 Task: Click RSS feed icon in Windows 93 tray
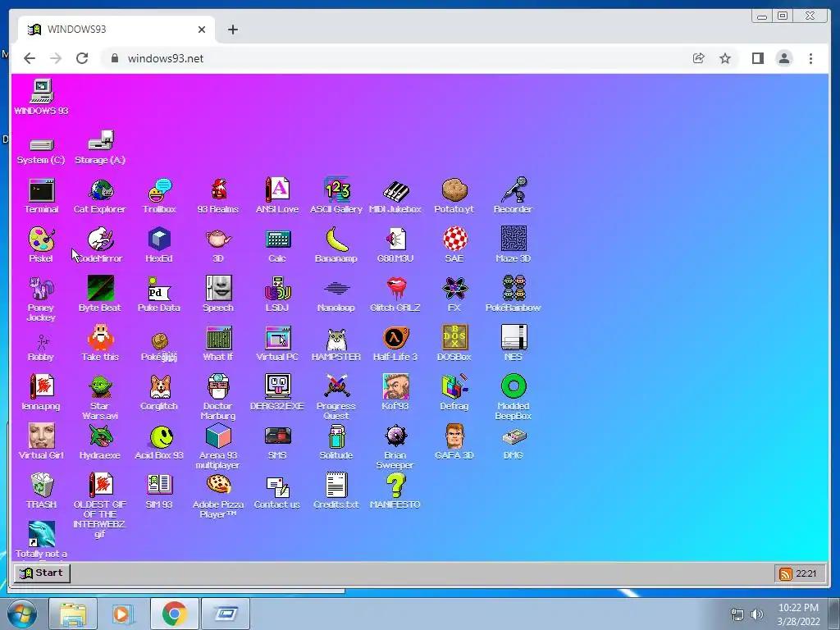point(785,573)
